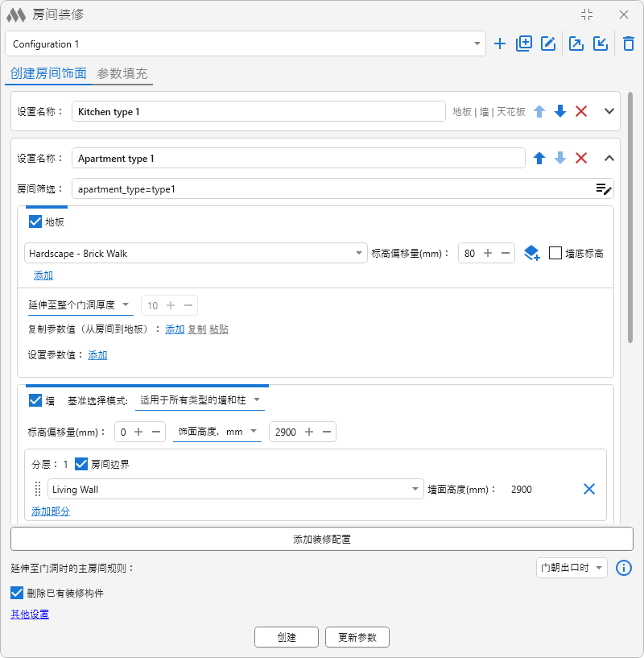
Task: Click the 添加部分 link
Action: tap(51, 511)
